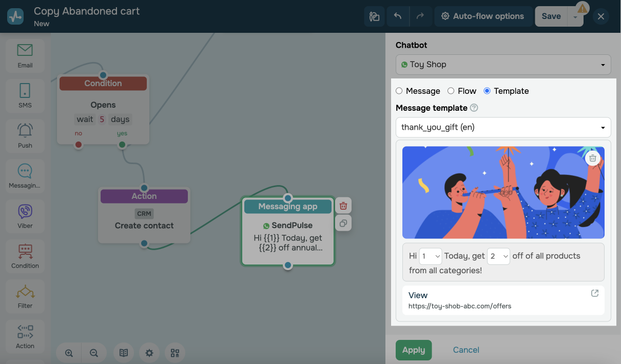Click the green Apply button

[x=413, y=350]
